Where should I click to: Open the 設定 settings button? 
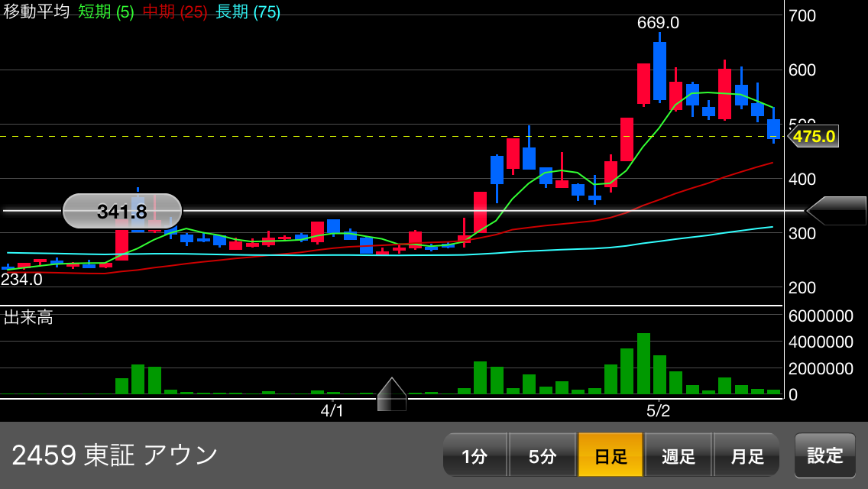coord(825,455)
